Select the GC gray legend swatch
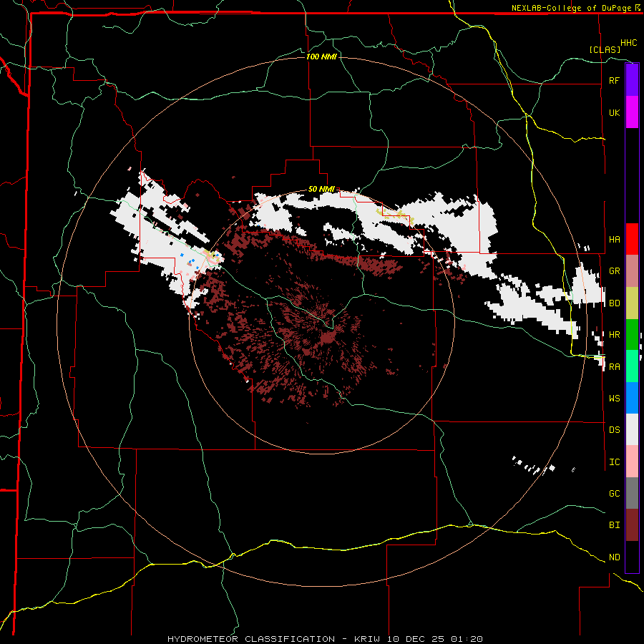This screenshot has width=644, height=644. pyautogui.click(x=632, y=493)
